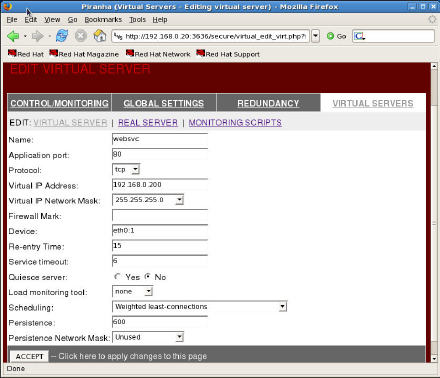Reload page with the refresh icon
This screenshot has height=378, width=440.
click(62, 36)
